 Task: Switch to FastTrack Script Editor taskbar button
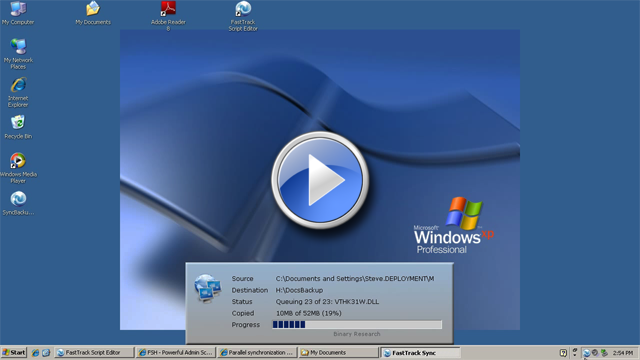point(94,352)
